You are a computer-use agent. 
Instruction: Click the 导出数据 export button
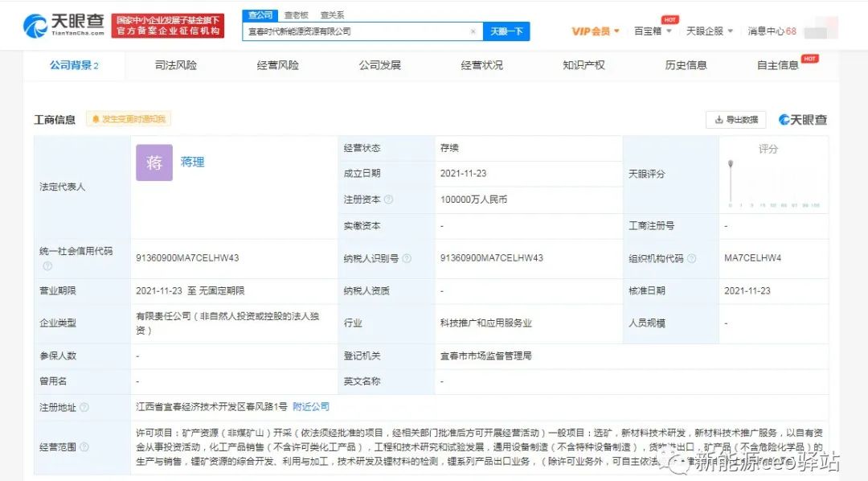[x=735, y=120]
